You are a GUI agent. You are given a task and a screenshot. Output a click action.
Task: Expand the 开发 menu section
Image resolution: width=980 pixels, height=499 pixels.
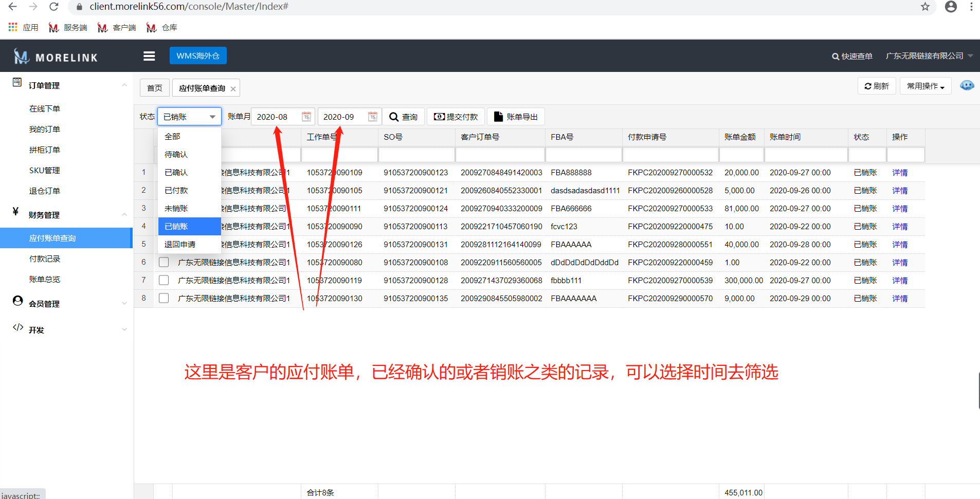tap(66, 329)
